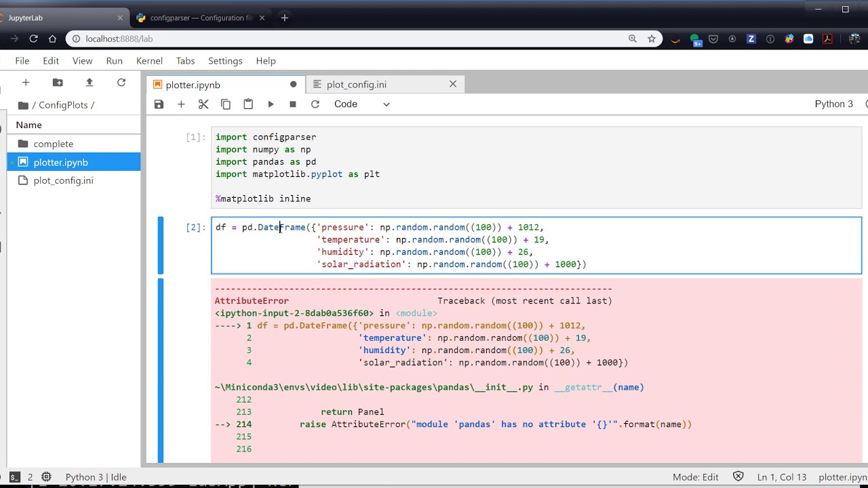Open the Edit menu
The width and height of the screenshot is (868, 488).
coord(51,61)
